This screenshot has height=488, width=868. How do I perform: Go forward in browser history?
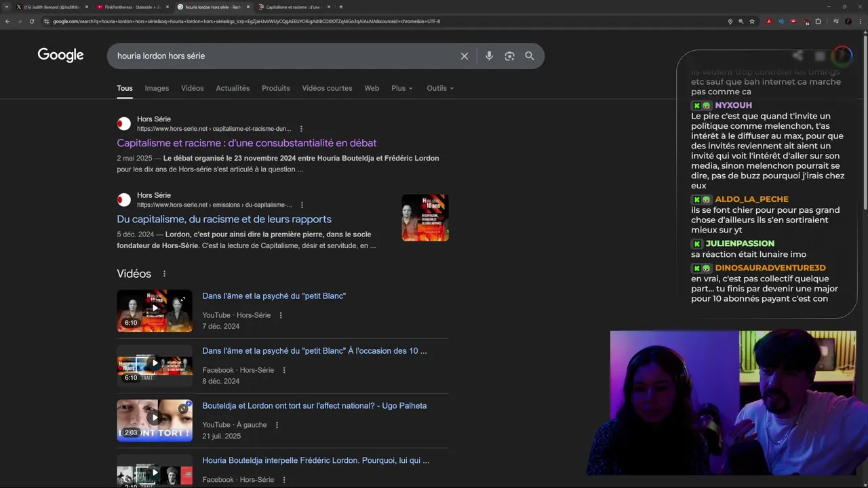point(19,21)
